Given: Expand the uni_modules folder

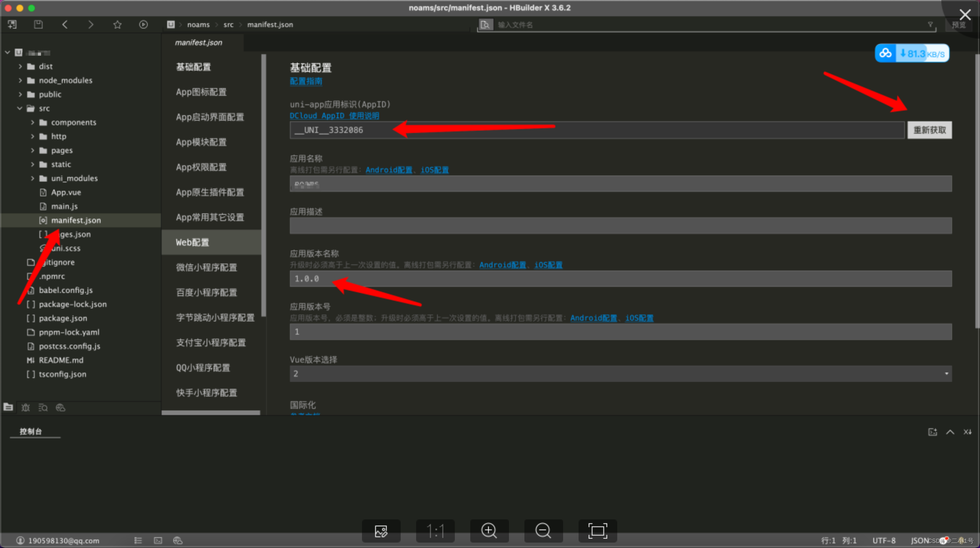Looking at the screenshot, I should coord(32,178).
